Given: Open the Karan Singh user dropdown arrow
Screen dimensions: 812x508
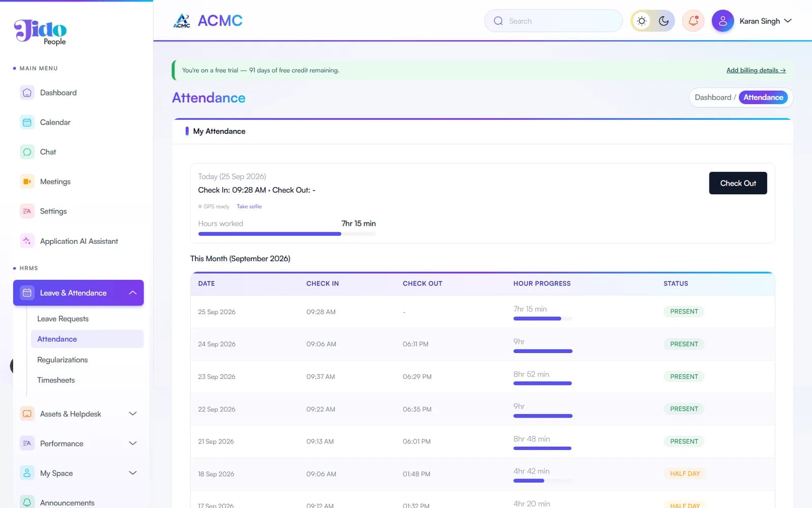Looking at the screenshot, I should pyautogui.click(x=788, y=21).
